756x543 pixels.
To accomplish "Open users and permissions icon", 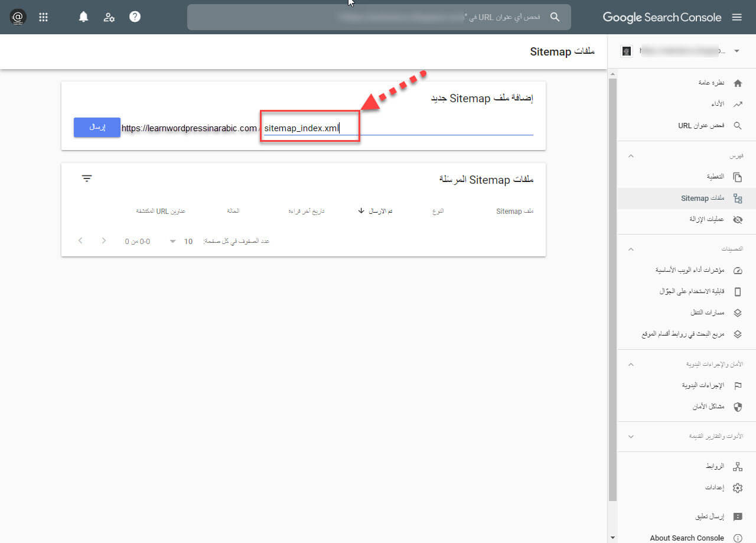I will [109, 17].
